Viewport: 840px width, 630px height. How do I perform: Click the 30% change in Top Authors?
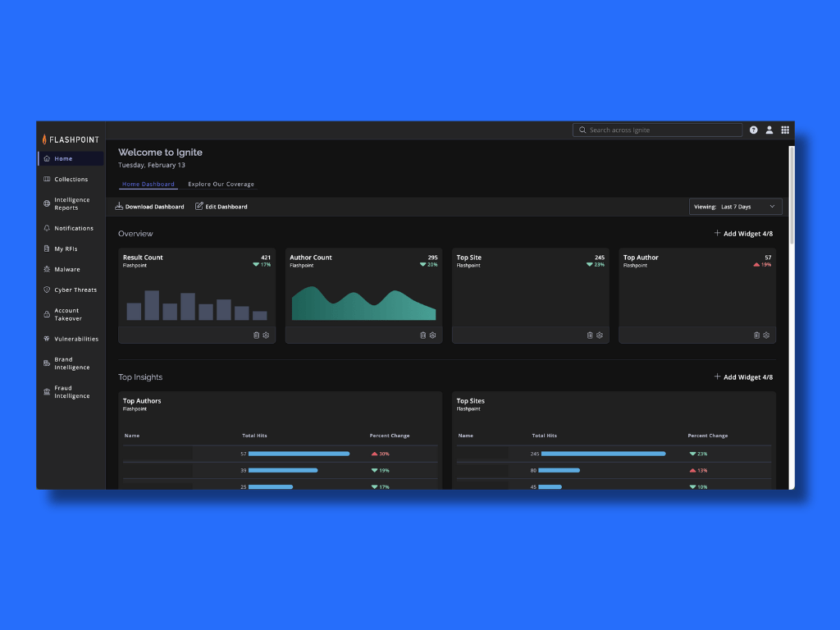(x=381, y=454)
